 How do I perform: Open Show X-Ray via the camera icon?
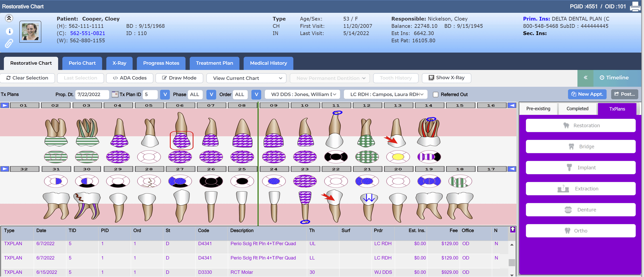[x=431, y=78]
